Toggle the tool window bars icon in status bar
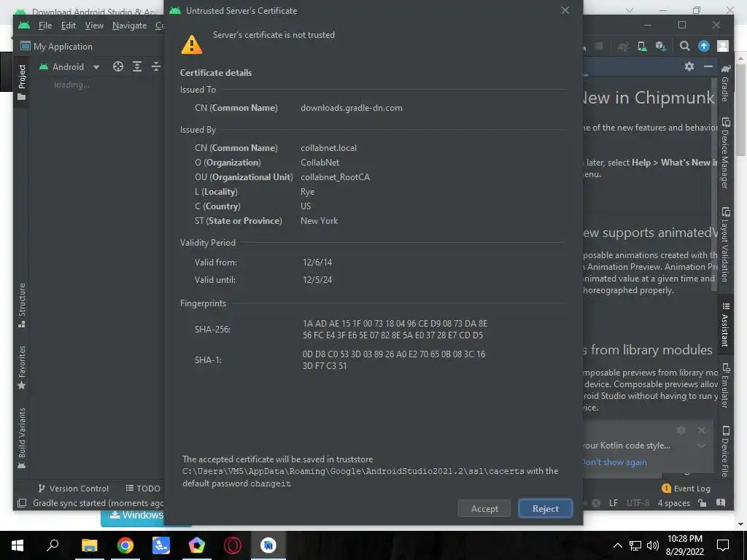Viewport: 747px width, 560px height. pos(21,503)
